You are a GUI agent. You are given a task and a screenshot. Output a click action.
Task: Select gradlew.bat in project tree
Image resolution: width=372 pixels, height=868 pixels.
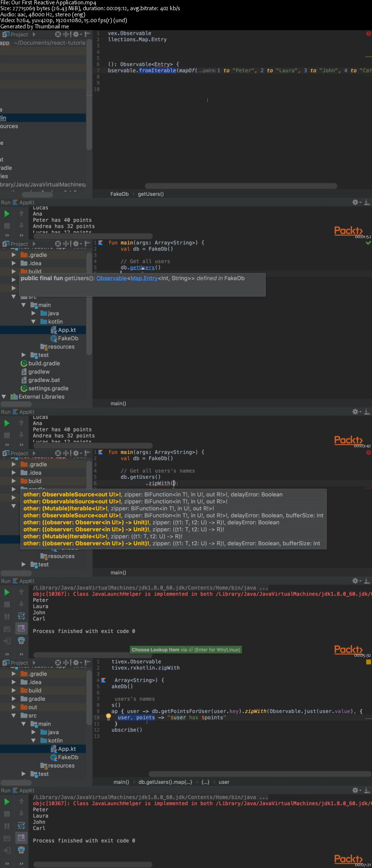(x=44, y=380)
